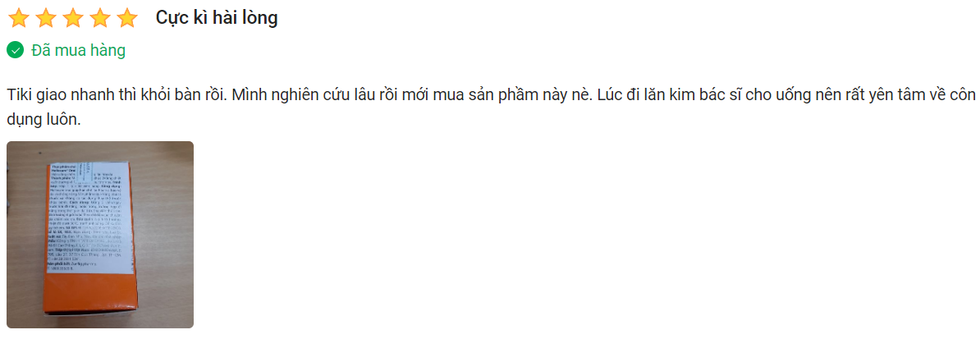Click the "Cực kì hài lòng" review title
The width and height of the screenshot is (980, 339).
[x=217, y=18]
